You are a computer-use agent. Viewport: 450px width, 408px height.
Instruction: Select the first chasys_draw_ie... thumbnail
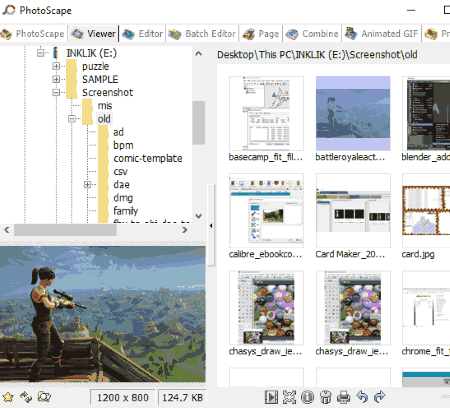[x=266, y=308]
